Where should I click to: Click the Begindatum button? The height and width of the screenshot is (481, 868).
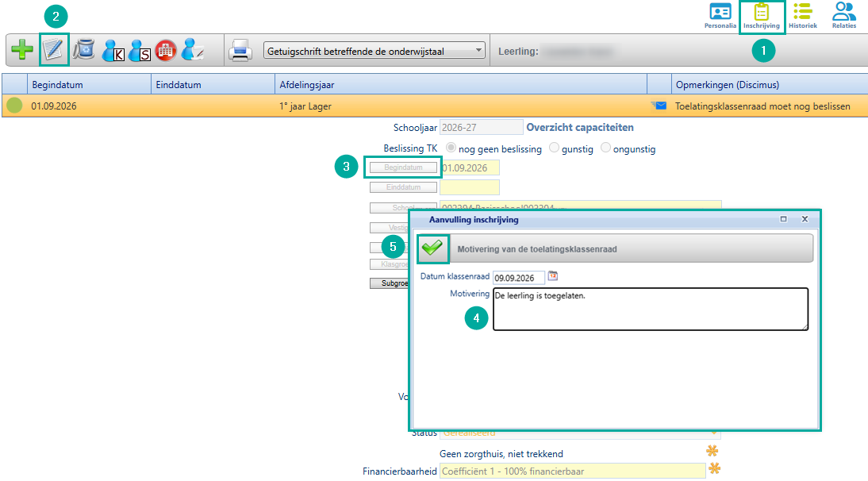403,167
